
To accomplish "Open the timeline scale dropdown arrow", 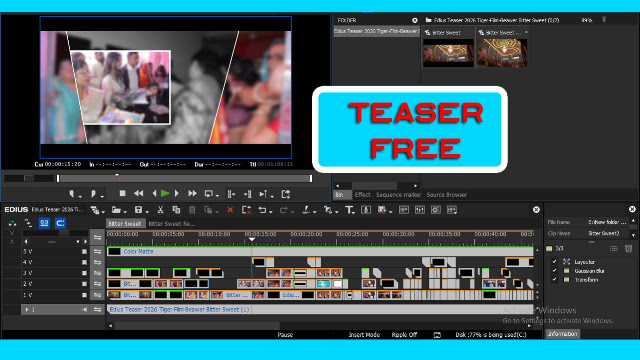I will (x=78, y=242).
